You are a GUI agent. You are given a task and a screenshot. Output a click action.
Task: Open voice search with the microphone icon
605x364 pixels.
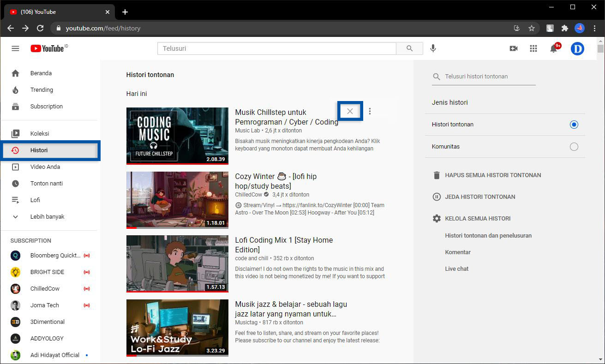coord(433,48)
